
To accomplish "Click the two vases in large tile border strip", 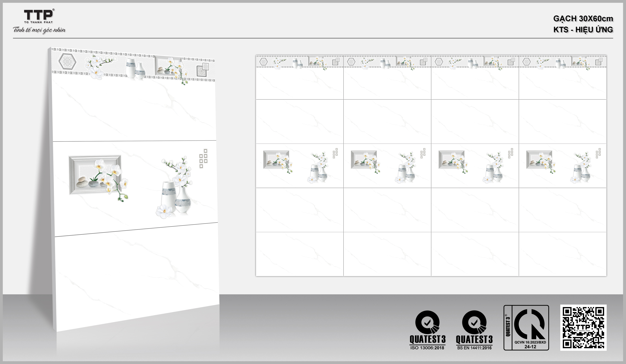I will coord(135,69).
